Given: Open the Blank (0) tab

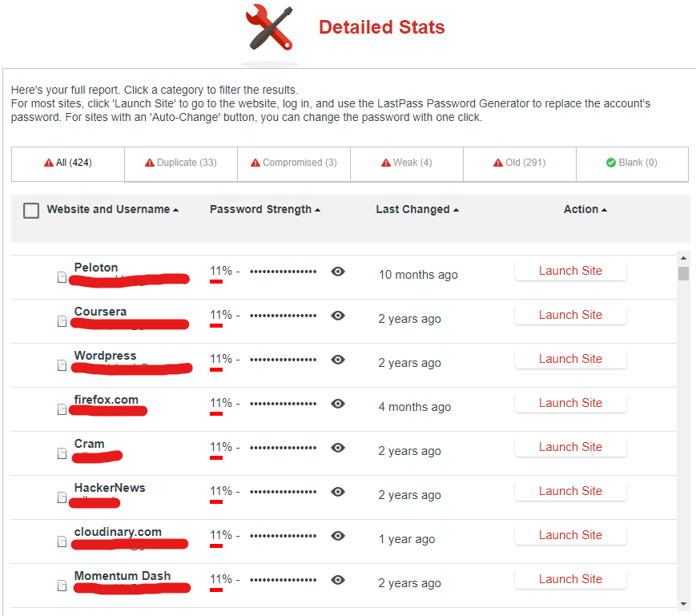Looking at the screenshot, I should point(632,163).
